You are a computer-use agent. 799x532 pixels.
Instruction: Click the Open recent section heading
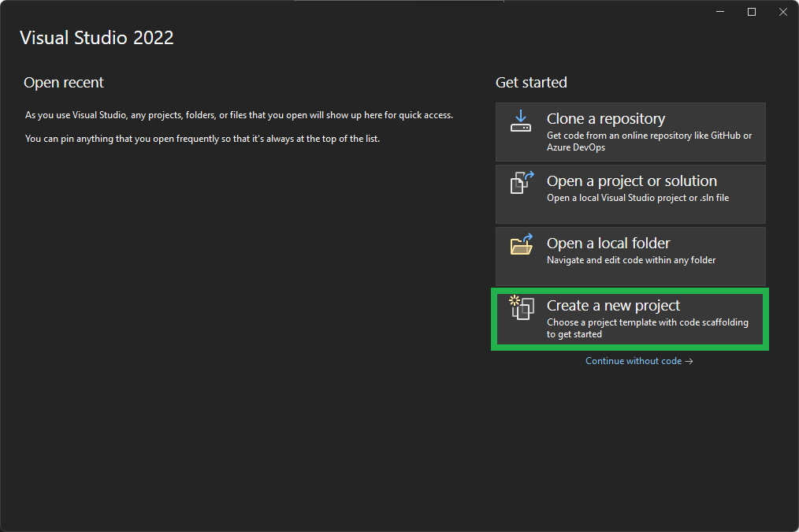(x=64, y=82)
